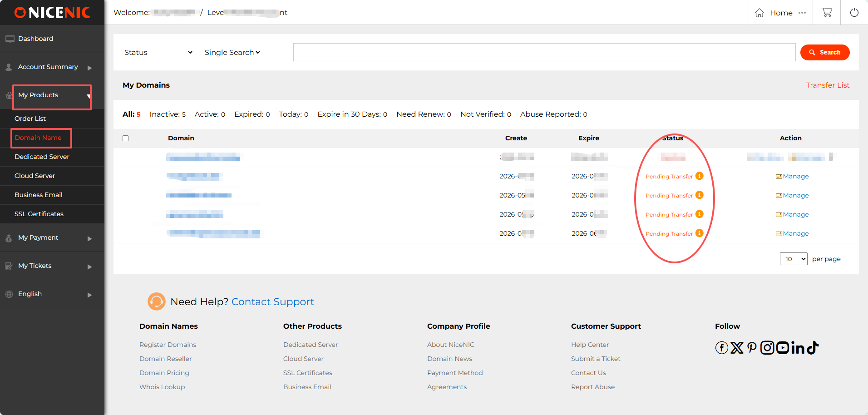868x415 pixels.
Task: Open the Single Search dropdown
Action: point(232,53)
